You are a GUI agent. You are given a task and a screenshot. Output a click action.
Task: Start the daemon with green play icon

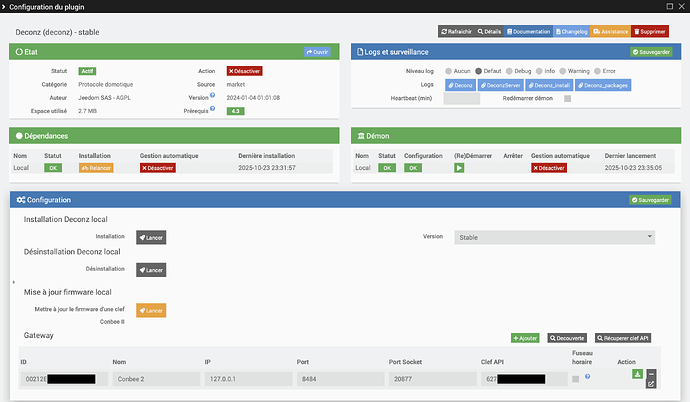(459, 168)
